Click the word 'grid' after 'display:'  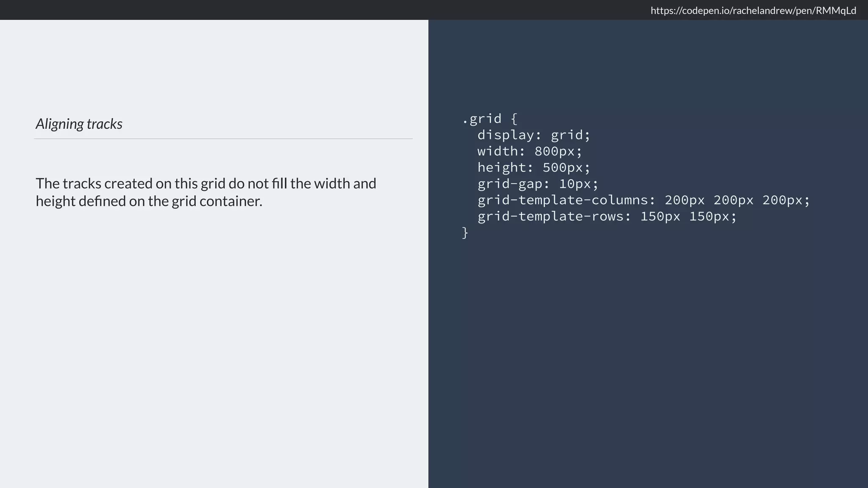tap(567, 135)
